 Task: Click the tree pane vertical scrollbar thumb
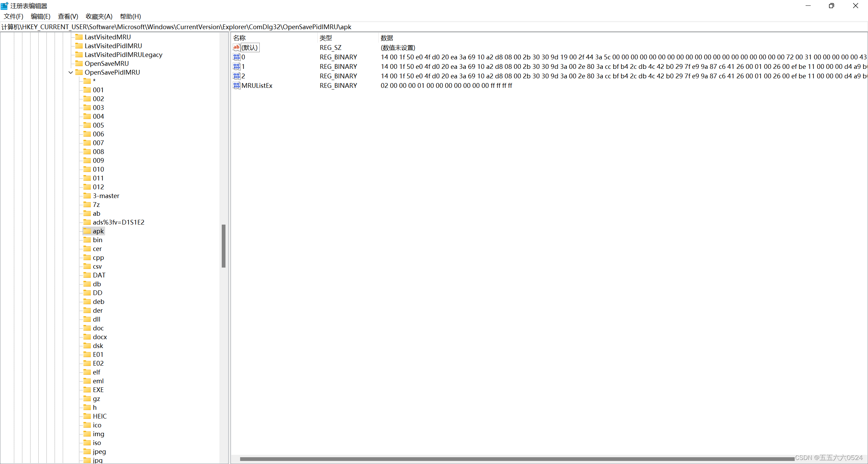(x=223, y=246)
